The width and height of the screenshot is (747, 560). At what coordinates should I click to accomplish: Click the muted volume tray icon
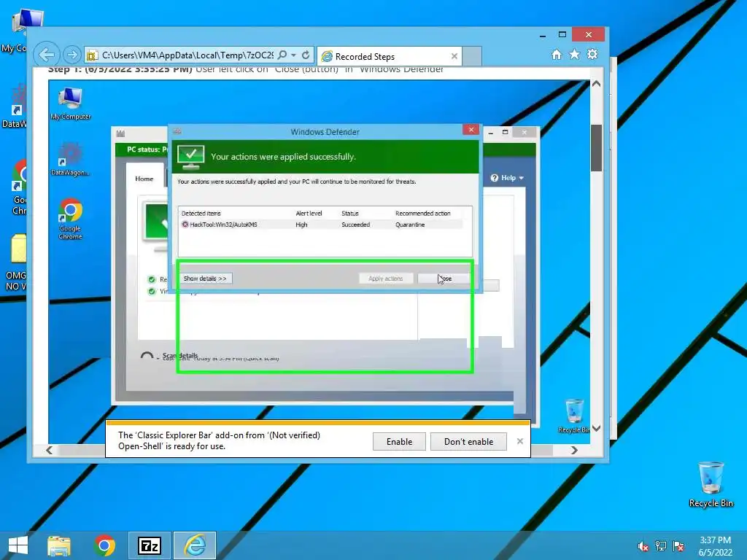tap(643, 546)
